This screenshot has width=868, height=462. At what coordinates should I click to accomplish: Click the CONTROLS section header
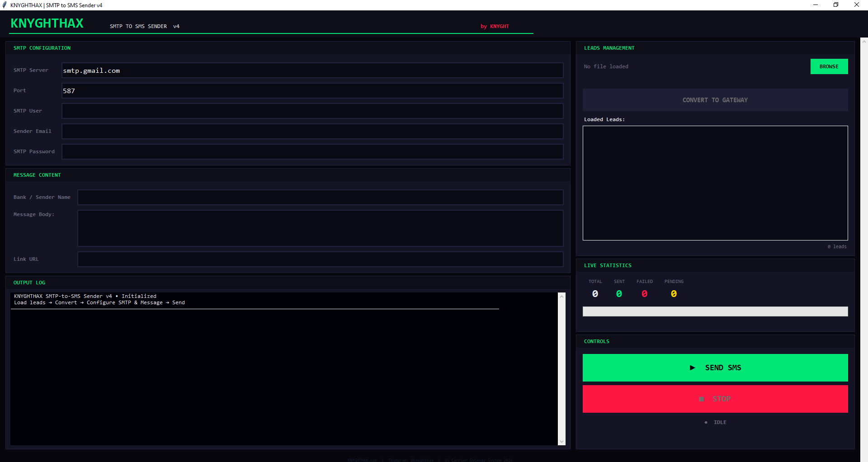pos(596,341)
